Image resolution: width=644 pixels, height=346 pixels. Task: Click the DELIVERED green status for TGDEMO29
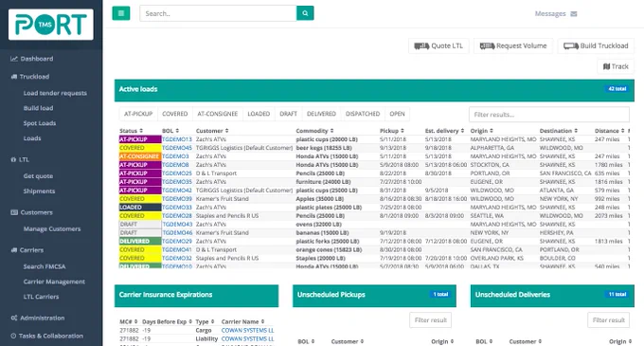[x=139, y=241]
